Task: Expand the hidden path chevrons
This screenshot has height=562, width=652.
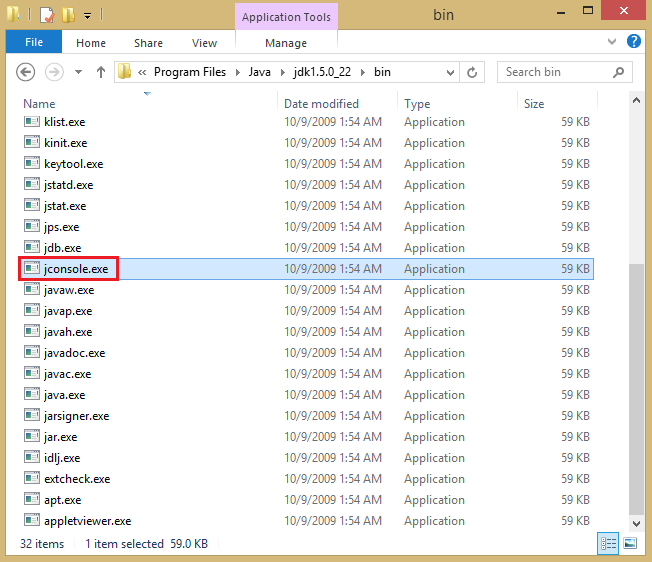Action: tap(142, 72)
